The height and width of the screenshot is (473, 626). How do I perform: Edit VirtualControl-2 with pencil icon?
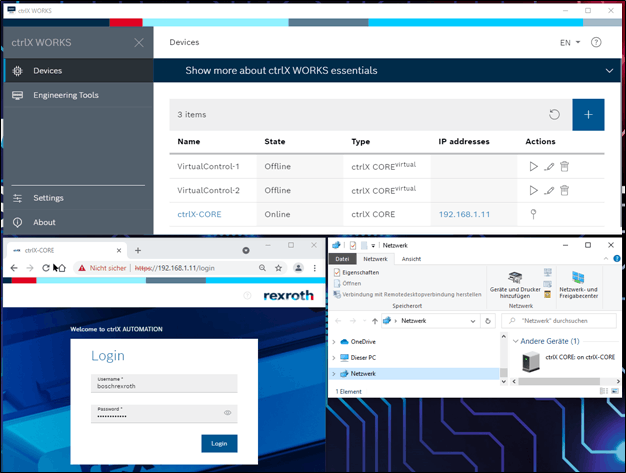click(x=549, y=190)
